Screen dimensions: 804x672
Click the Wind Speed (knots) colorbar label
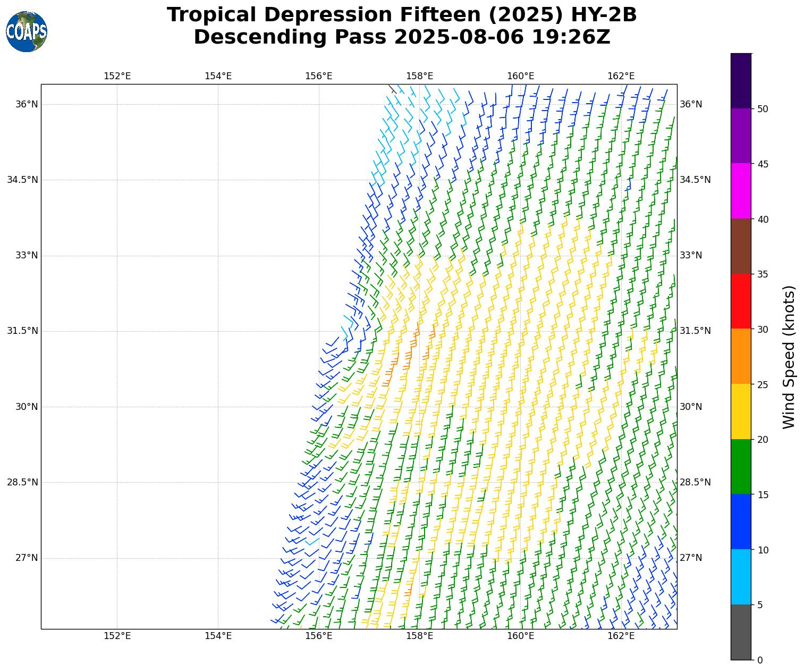tap(789, 357)
